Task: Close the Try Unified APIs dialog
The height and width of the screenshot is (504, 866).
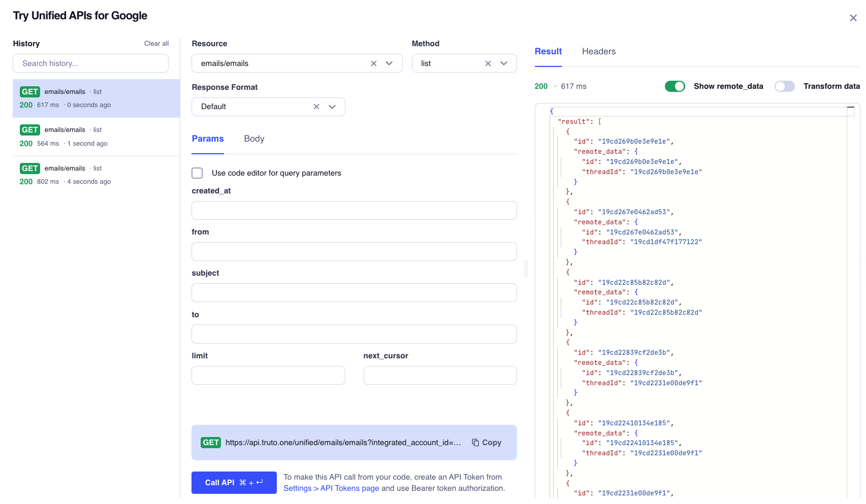Action: (853, 18)
